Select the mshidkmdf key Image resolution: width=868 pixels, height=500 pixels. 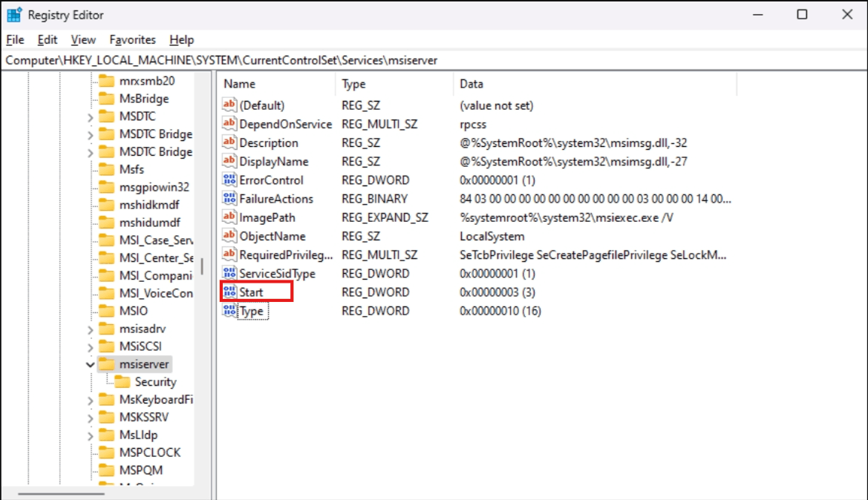pos(149,205)
